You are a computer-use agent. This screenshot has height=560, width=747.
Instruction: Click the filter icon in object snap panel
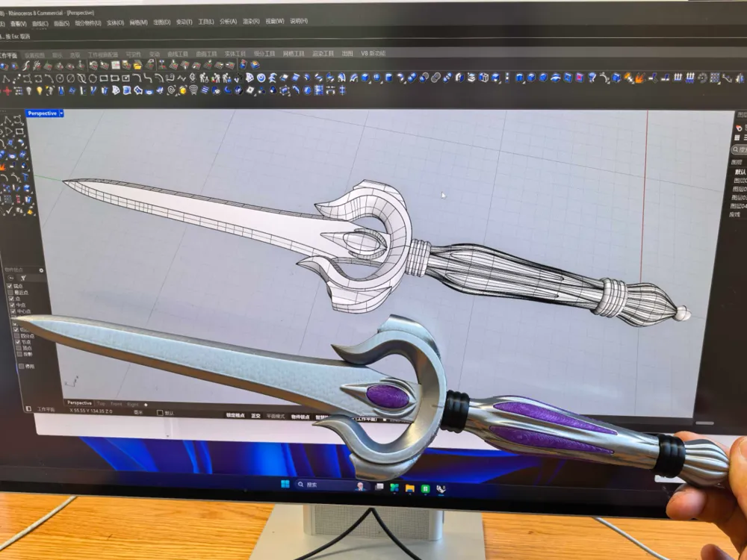click(x=23, y=278)
